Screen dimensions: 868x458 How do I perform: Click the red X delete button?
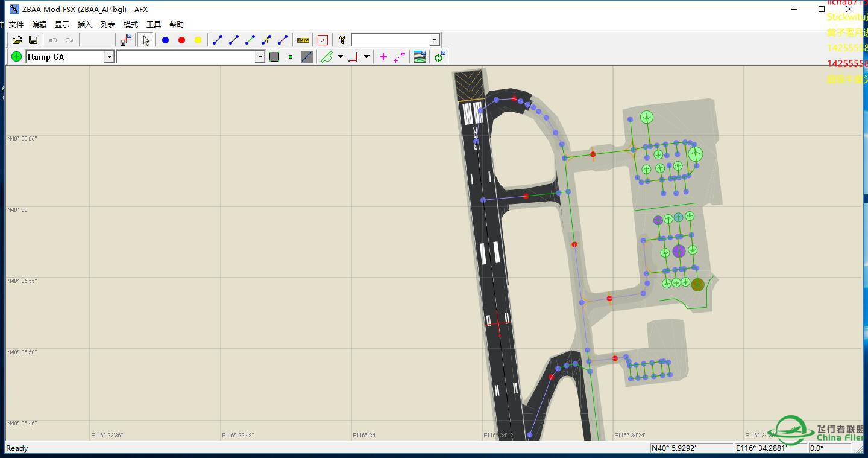(322, 40)
